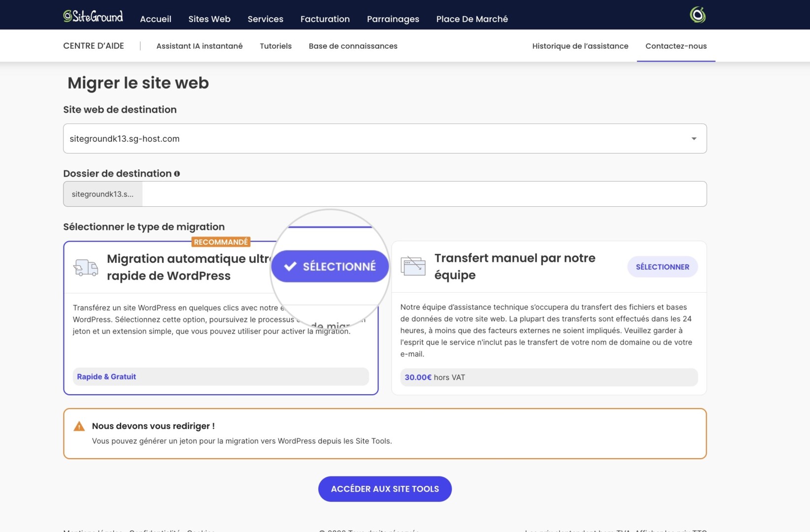
Task: Open Place De Marché
Action: tap(472, 19)
